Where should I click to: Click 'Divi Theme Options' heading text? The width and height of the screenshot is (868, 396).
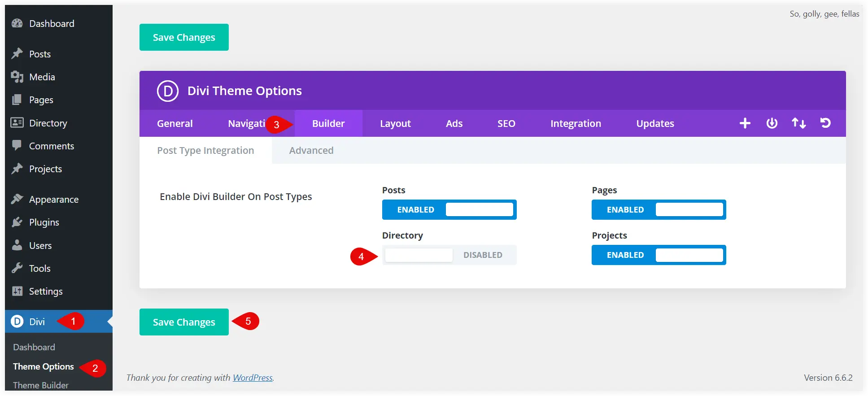point(244,91)
